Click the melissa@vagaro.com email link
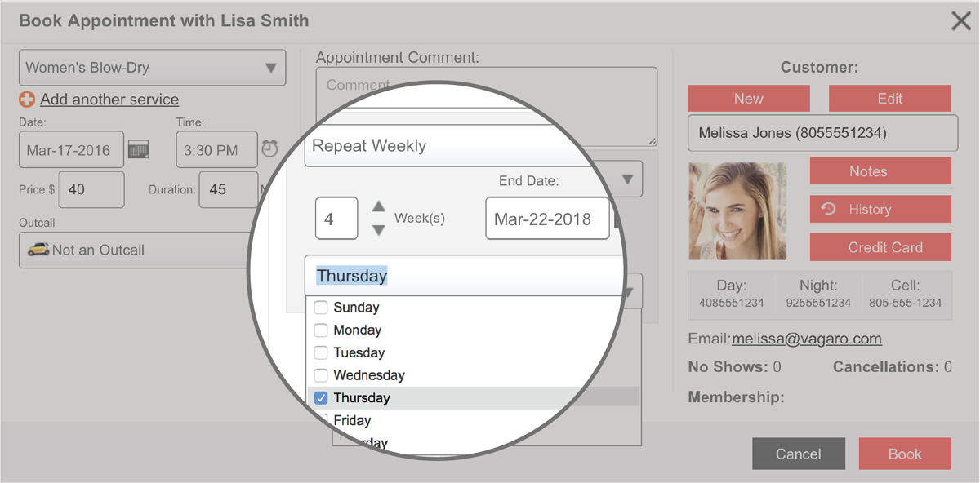Image resolution: width=980 pixels, height=483 pixels. tap(806, 339)
